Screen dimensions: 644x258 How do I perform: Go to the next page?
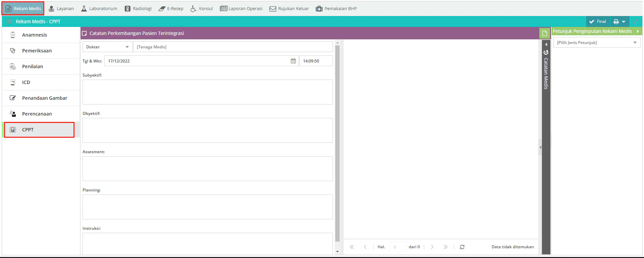coord(432,247)
